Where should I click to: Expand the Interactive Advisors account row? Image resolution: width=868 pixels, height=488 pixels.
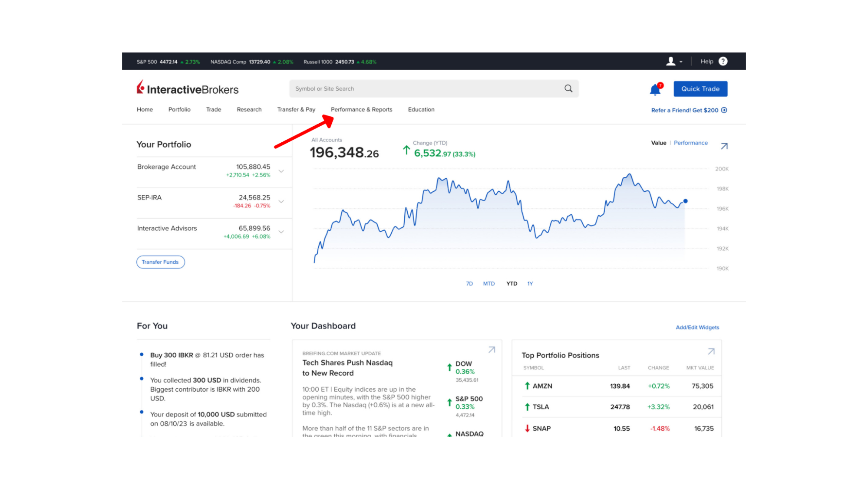point(281,232)
